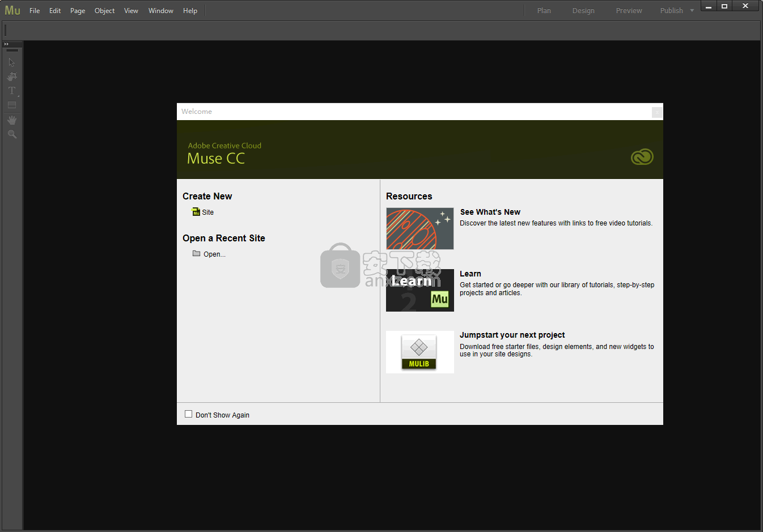
Task: Click the Learn Mu thumbnail
Action: [420, 290]
